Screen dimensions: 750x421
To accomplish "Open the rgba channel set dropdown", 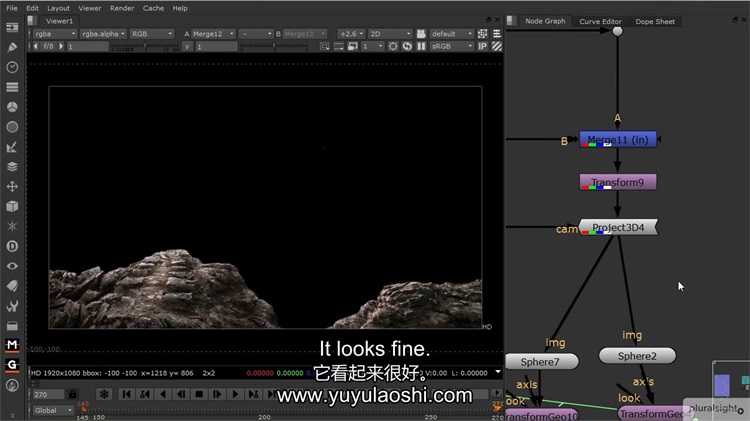I will pos(55,34).
